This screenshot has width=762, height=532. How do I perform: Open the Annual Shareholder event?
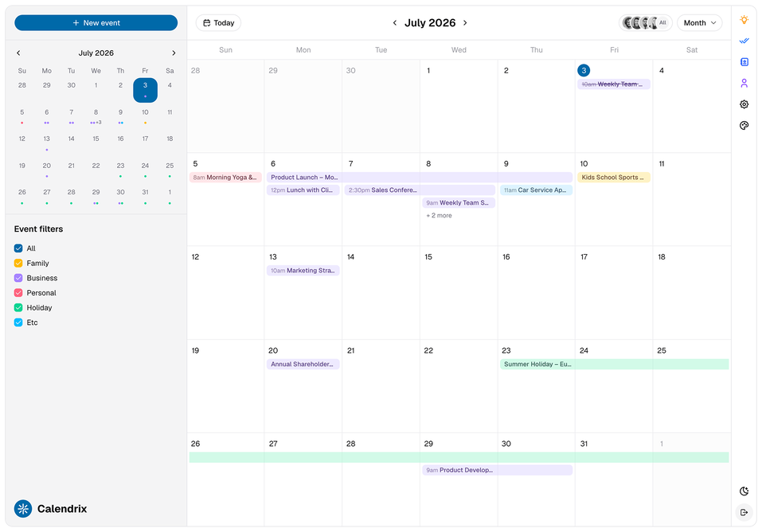click(303, 364)
